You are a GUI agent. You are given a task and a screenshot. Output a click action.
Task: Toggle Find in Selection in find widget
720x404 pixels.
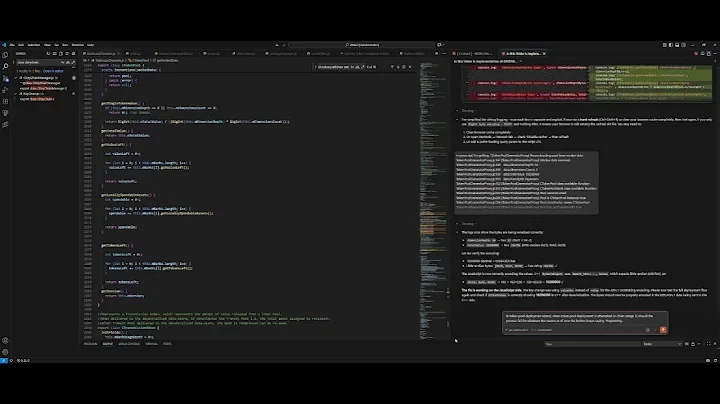[404, 67]
